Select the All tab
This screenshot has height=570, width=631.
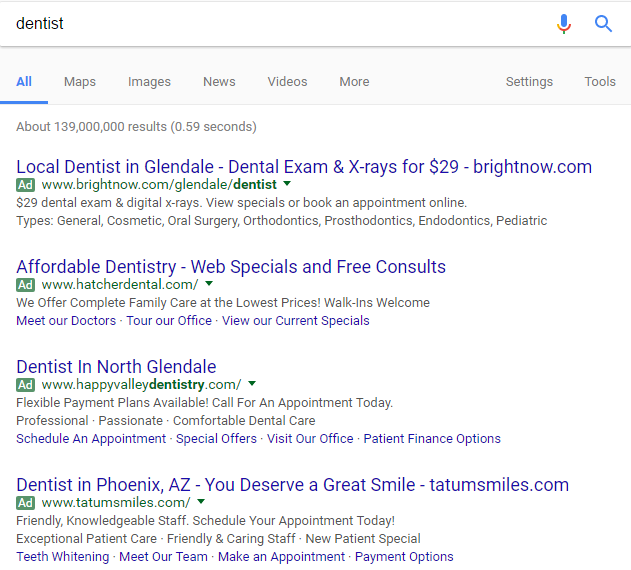tap(24, 82)
